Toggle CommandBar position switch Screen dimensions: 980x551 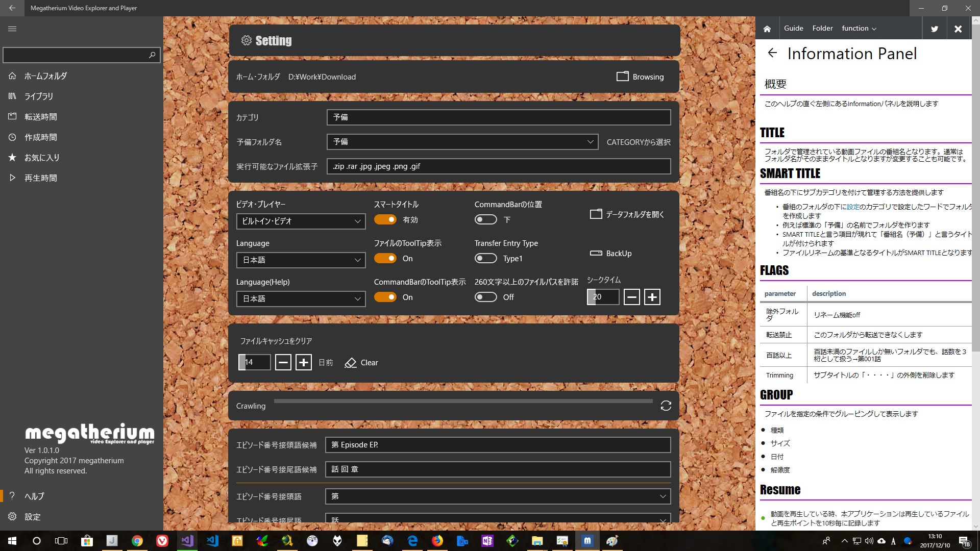click(x=485, y=219)
